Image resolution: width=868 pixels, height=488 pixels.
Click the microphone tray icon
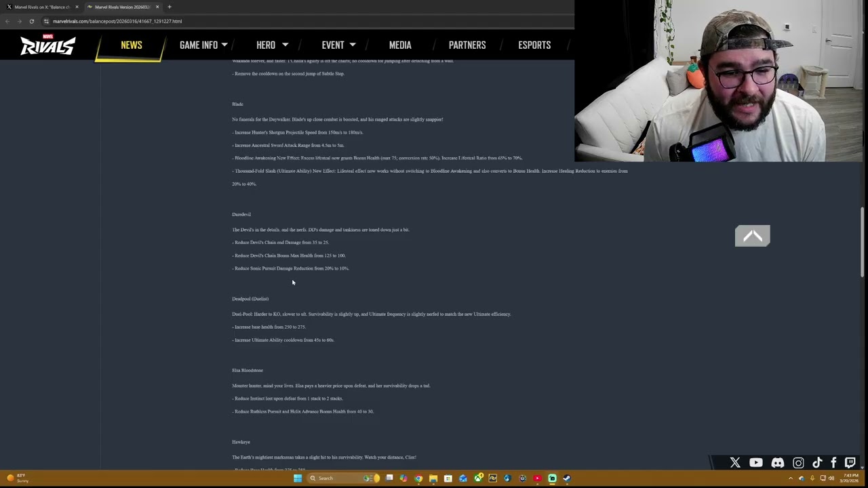coord(812,479)
